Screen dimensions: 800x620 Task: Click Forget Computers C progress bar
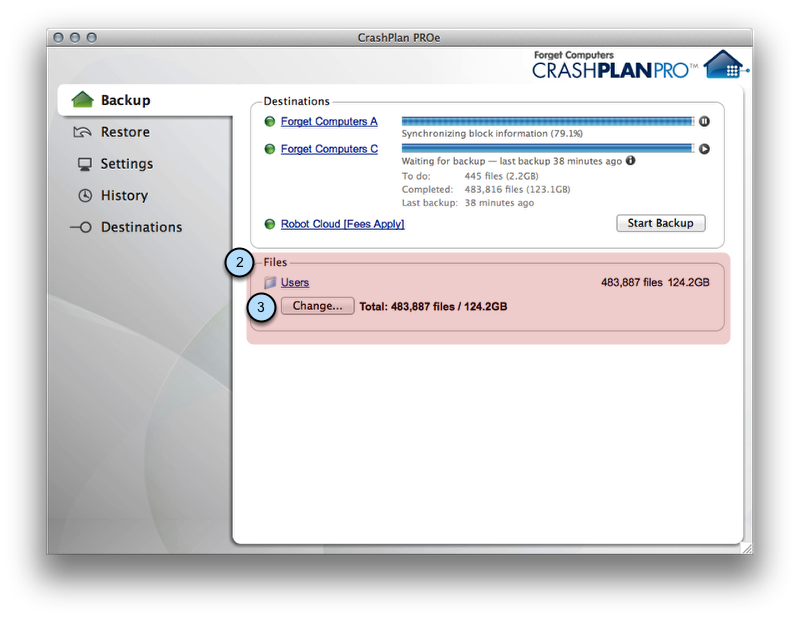[547, 148]
